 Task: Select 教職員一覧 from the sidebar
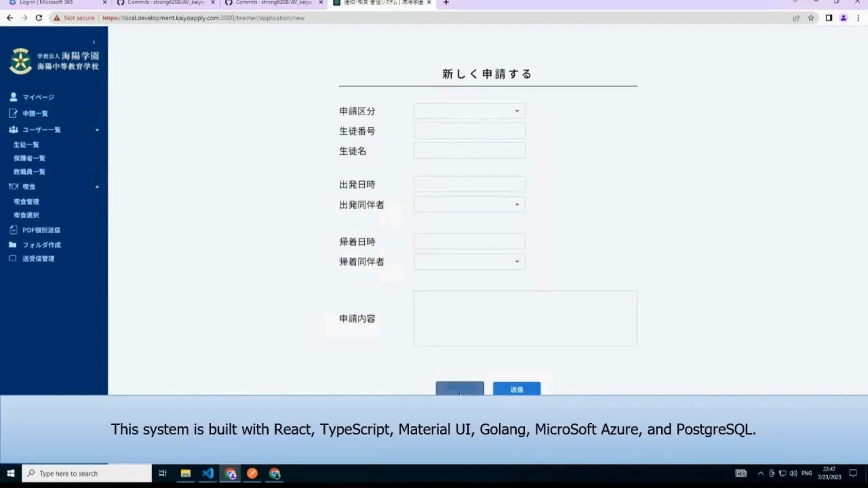pyautogui.click(x=29, y=172)
